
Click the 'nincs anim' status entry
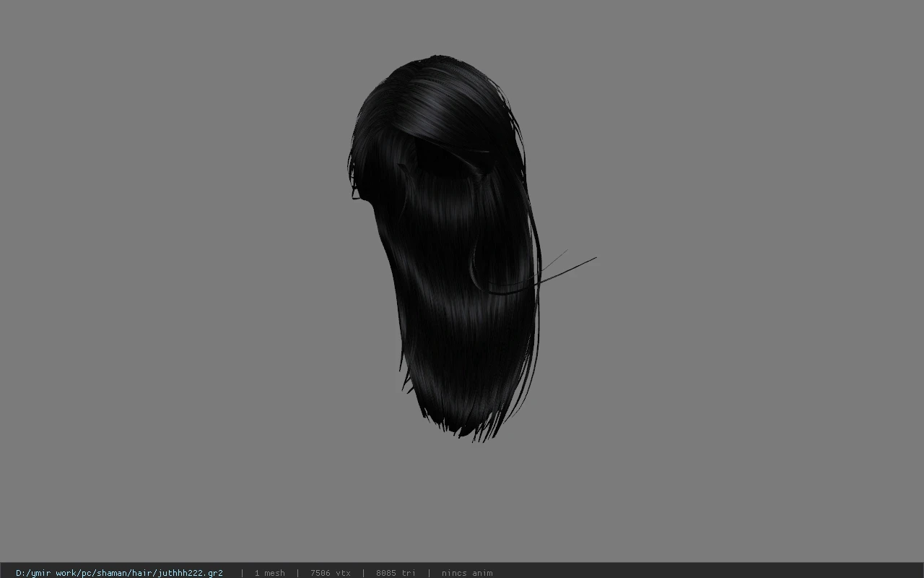467,573
